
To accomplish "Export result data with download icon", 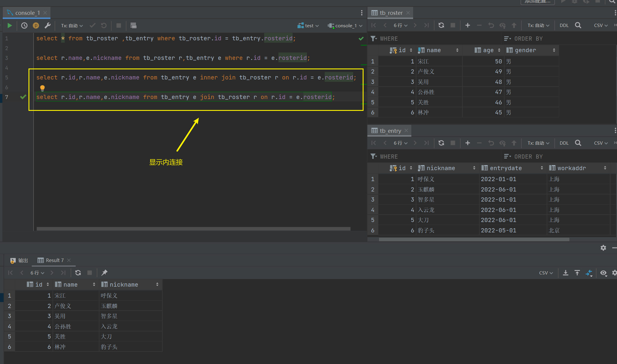I will coord(566,273).
